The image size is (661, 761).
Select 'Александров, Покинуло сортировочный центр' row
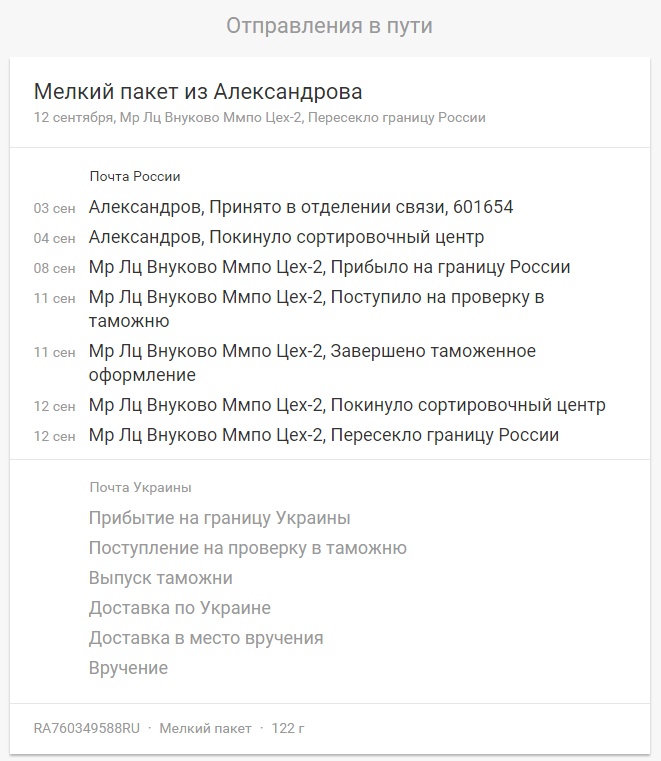[286, 237]
